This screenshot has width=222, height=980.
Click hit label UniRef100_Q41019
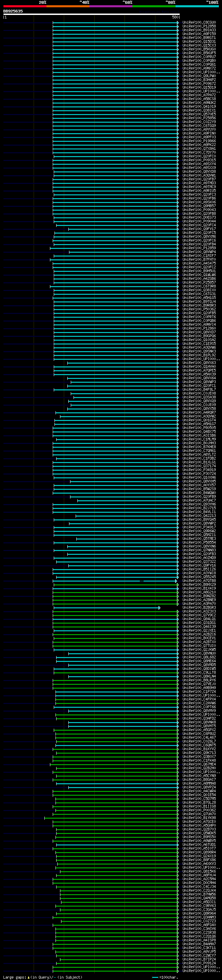coord(199,106)
